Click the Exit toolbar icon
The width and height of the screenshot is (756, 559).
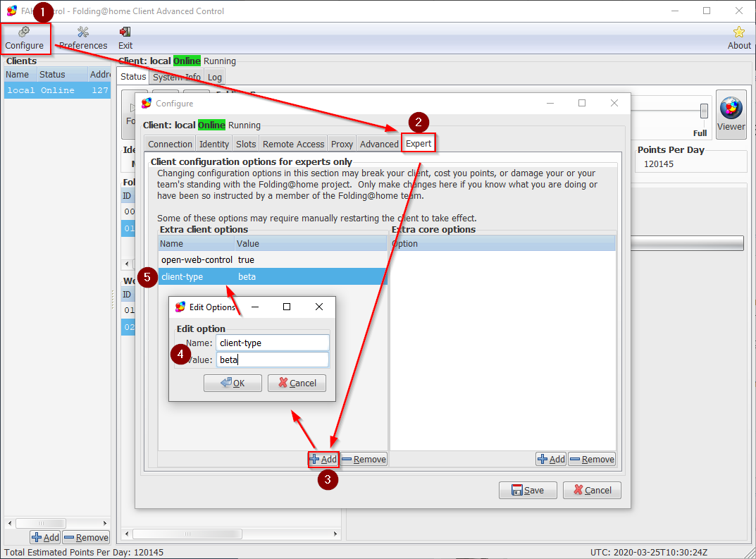tap(125, 38)
